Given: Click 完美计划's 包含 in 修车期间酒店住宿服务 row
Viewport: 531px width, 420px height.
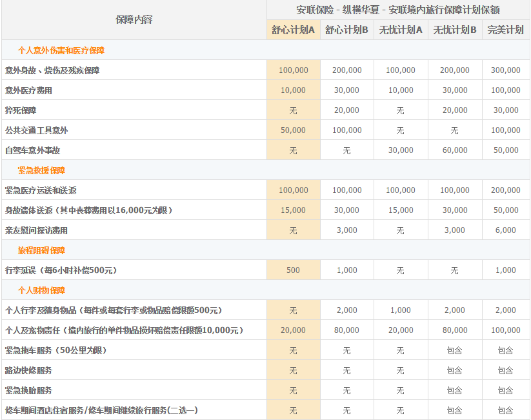Looking at the screenshot, I should tap(506, 410).
